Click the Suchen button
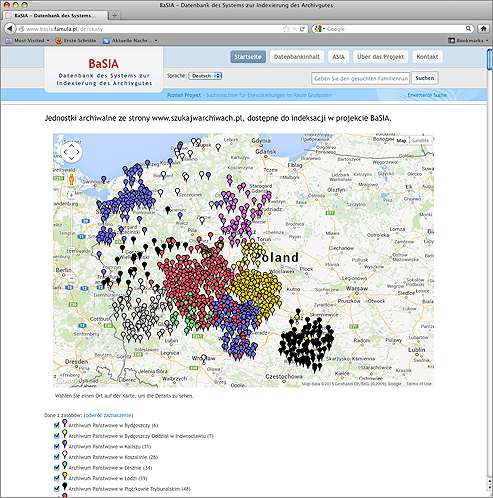This screenshot has height=498, width=493. 425,78
